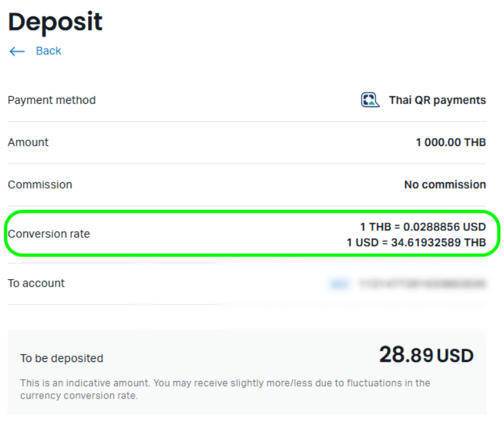Click the blurred account currency badge
The width and height of the screenshot is (504, 424).
pos(340,284)
